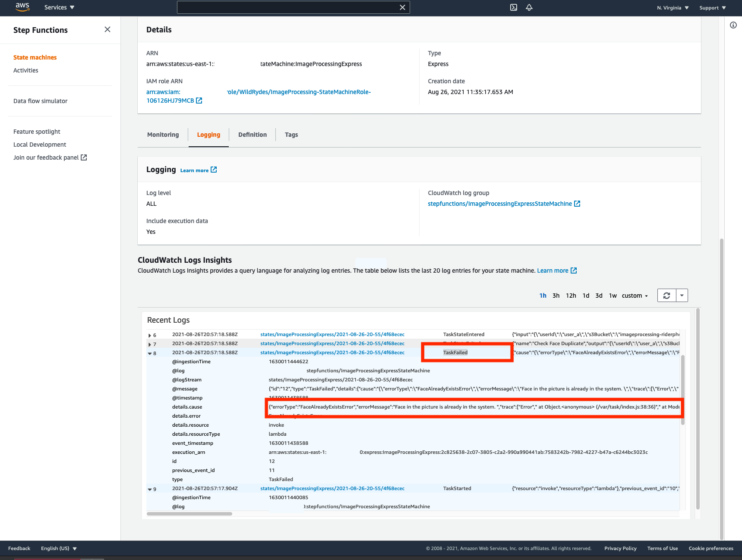Open log stream link in row 7
The image size is (742, 560).
pyautogui.click(x=332, y=343)
